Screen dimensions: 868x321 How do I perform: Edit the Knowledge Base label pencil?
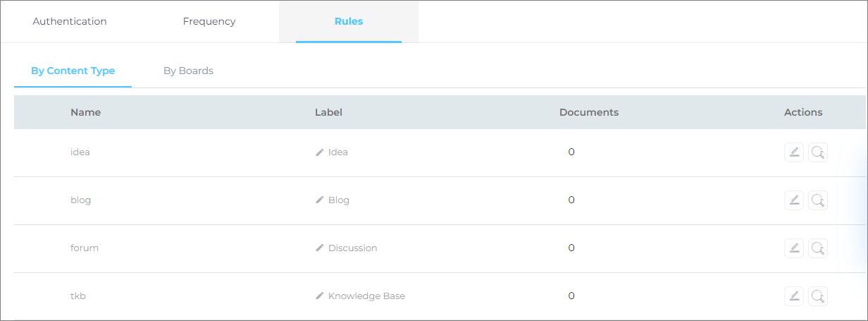(x=320, y=296)
